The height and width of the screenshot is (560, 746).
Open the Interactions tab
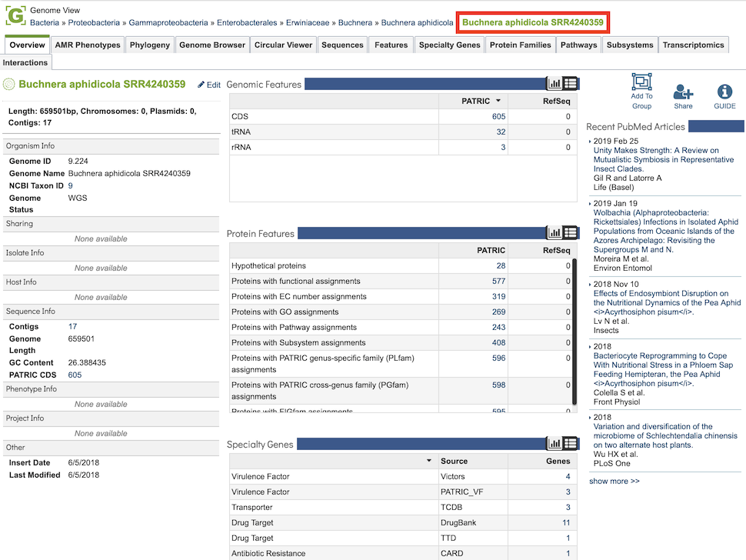(25, 62)
